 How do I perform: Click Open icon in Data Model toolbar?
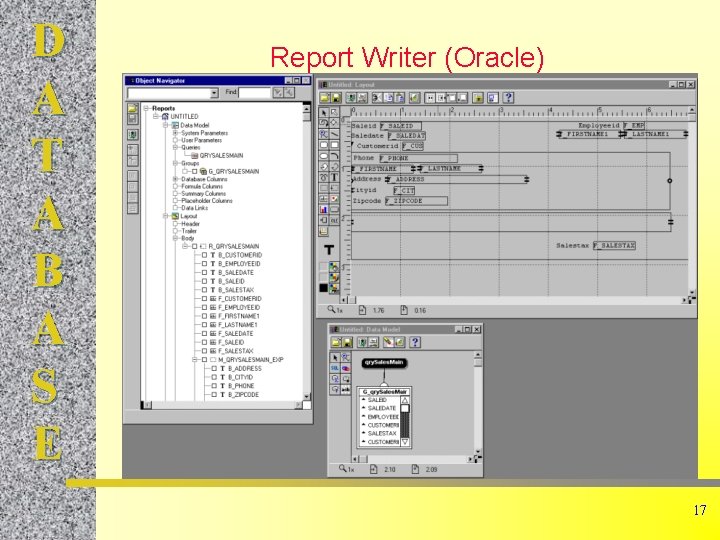[336, 342]
